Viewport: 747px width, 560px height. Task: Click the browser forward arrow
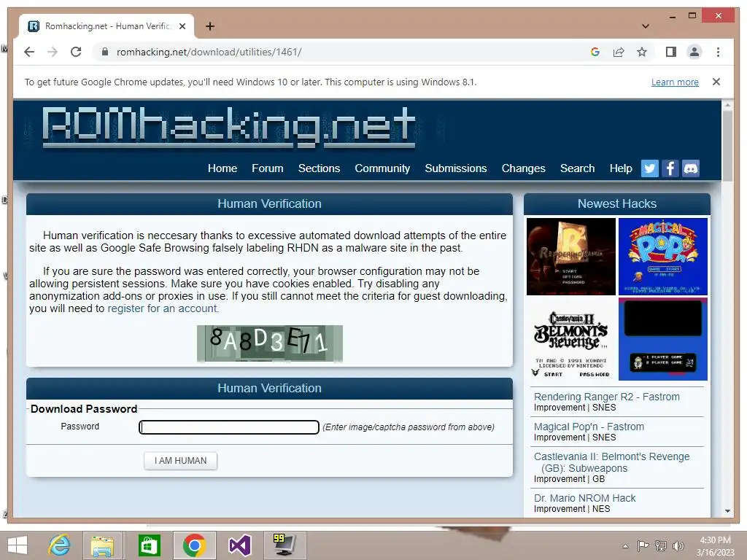(x=53, y=52)
